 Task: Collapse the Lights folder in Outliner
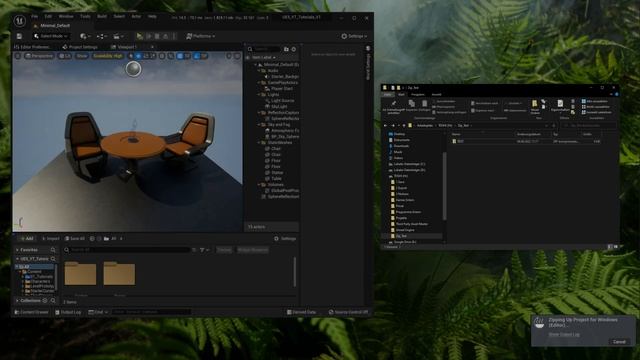coord(259,94)
